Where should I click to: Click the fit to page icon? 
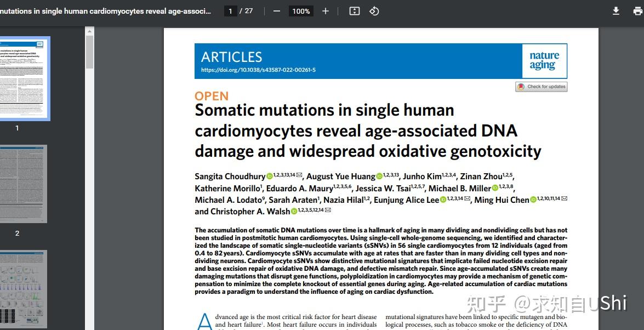click(x=355, y=11)
